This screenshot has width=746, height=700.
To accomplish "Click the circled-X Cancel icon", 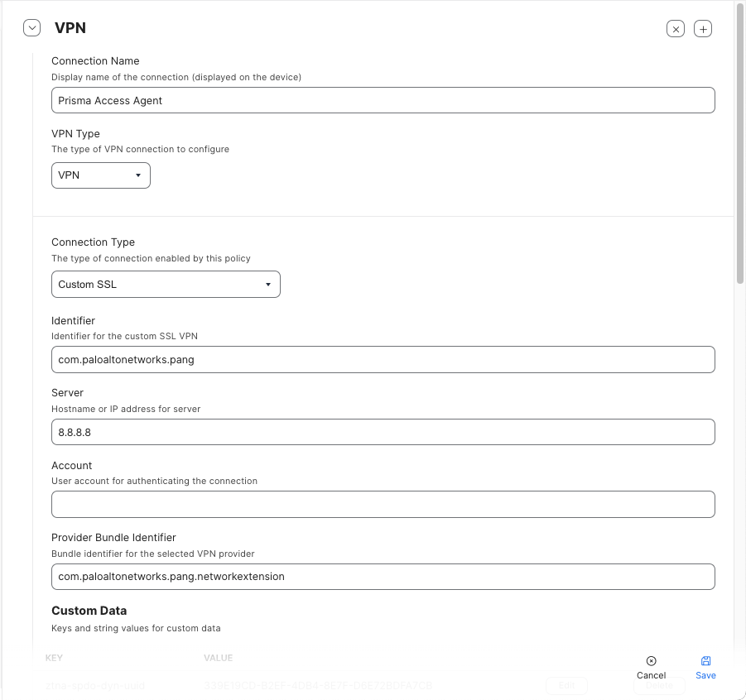I will coord(651,661).
